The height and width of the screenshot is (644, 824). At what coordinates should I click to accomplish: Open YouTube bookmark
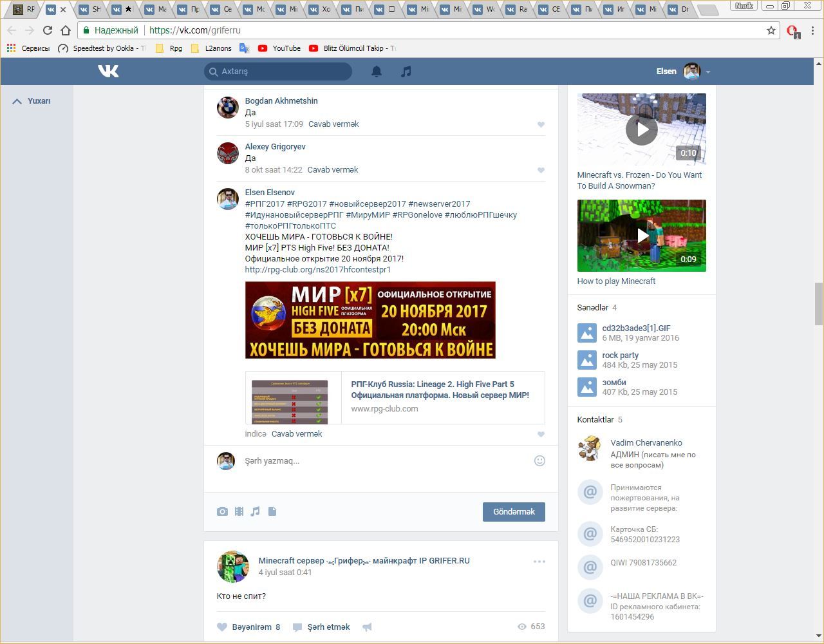pyautogui.click(x=279, y=48)
